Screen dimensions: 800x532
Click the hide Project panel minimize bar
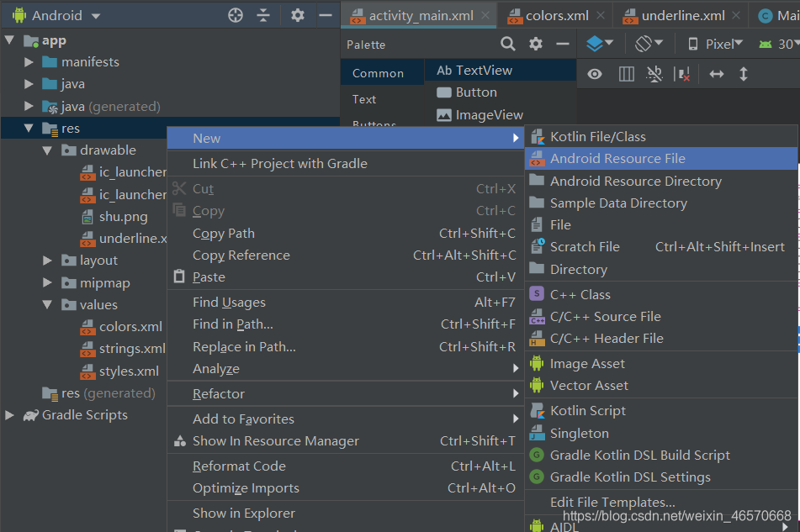(x=326, y=14)
